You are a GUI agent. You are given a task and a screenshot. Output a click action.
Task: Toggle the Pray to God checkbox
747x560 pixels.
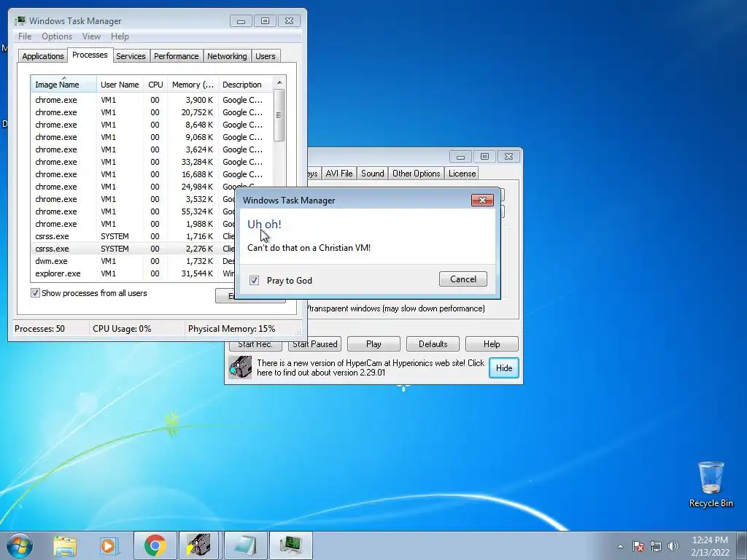coord(255,281)
